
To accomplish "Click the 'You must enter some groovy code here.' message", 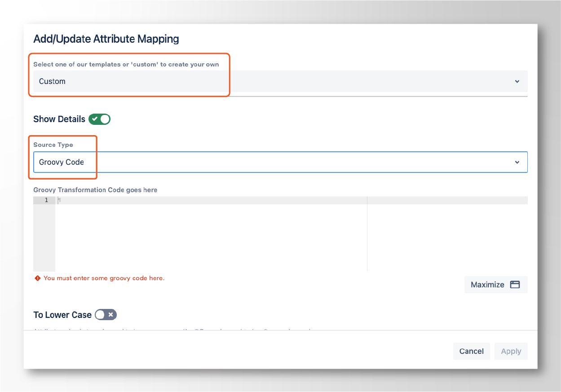I will 104,278.
